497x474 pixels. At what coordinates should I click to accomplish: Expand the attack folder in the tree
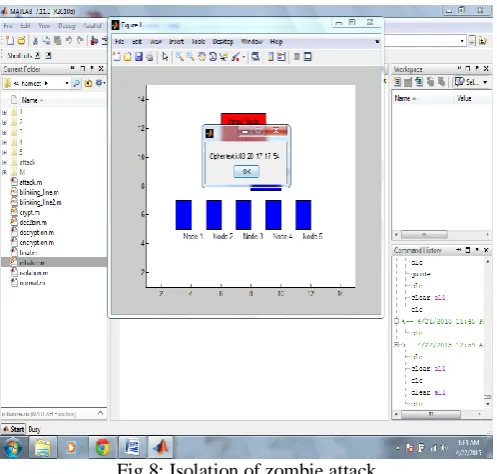4,163
